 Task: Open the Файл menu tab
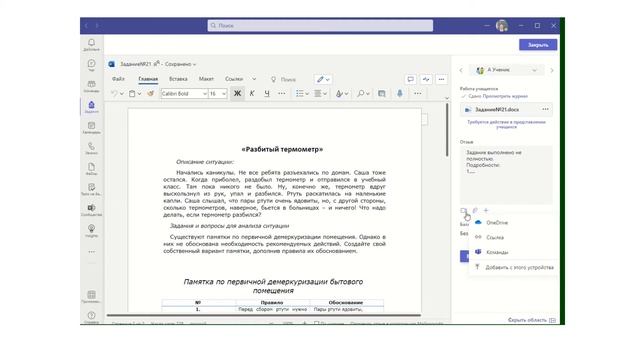pos(118,79)
